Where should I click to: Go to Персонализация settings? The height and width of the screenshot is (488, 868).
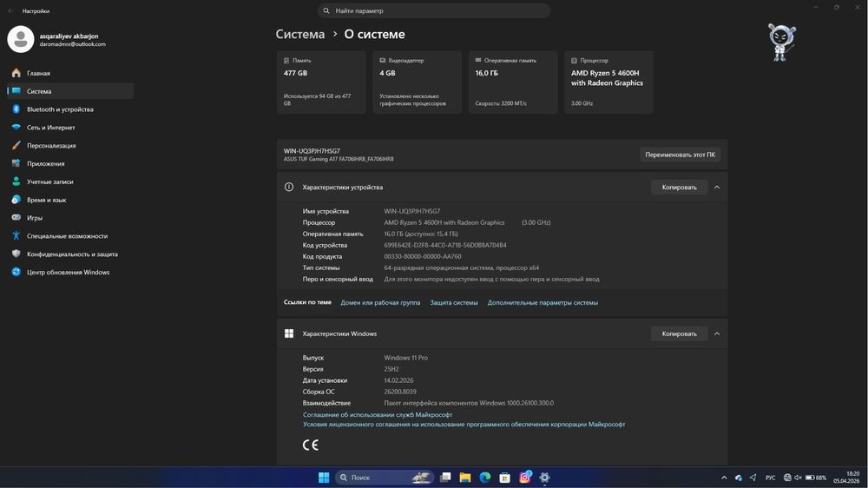[51, 146]
